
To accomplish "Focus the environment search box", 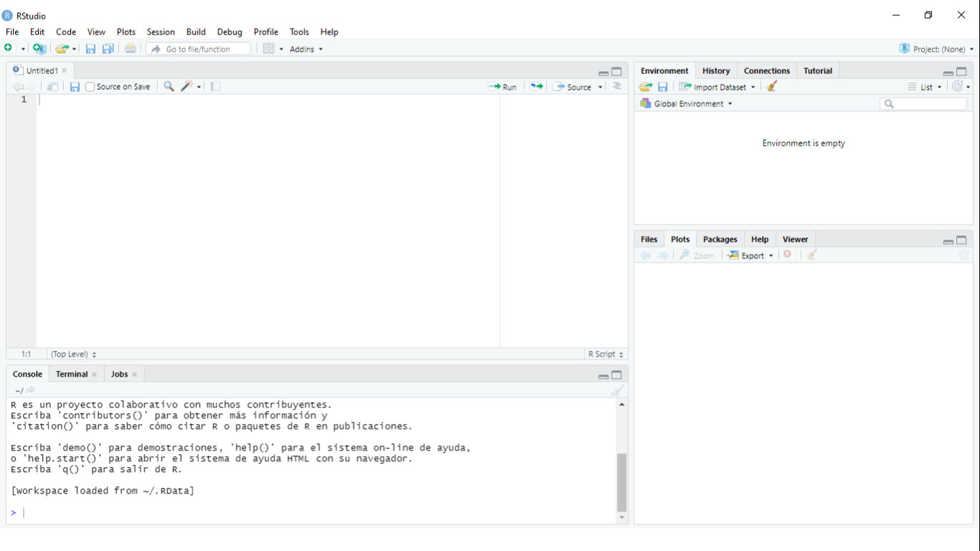I will tap(923, 104).
